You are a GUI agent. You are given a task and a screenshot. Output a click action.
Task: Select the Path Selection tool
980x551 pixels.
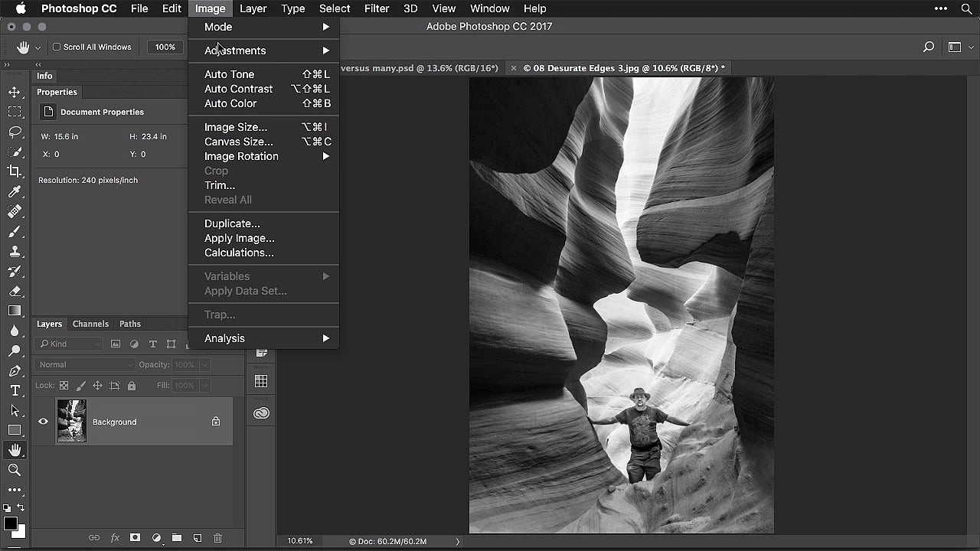pos(15,410)
